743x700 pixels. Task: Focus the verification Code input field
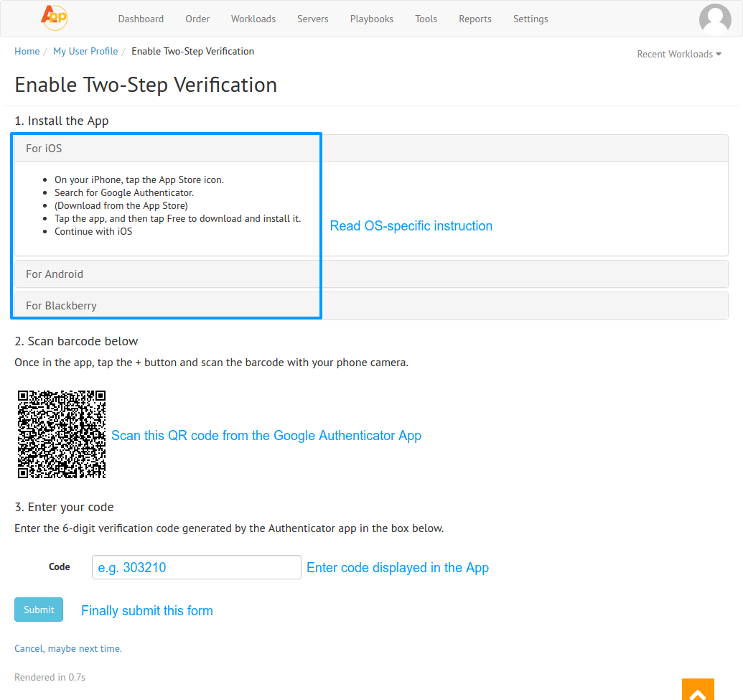pos(196,567)
